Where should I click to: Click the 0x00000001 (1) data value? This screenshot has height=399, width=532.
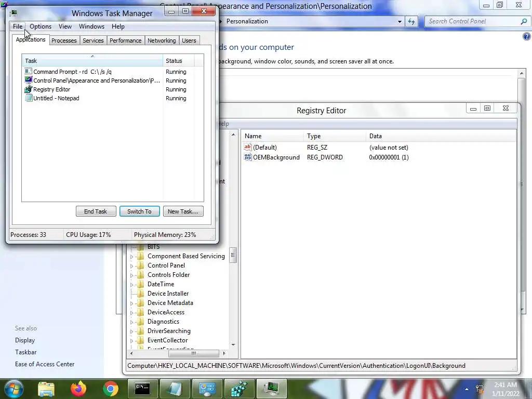coord(389,157)
